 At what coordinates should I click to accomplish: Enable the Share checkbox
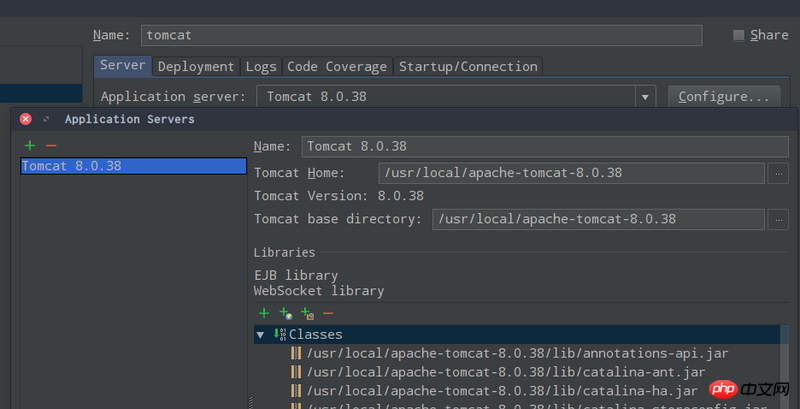click(x=739, y=35)
